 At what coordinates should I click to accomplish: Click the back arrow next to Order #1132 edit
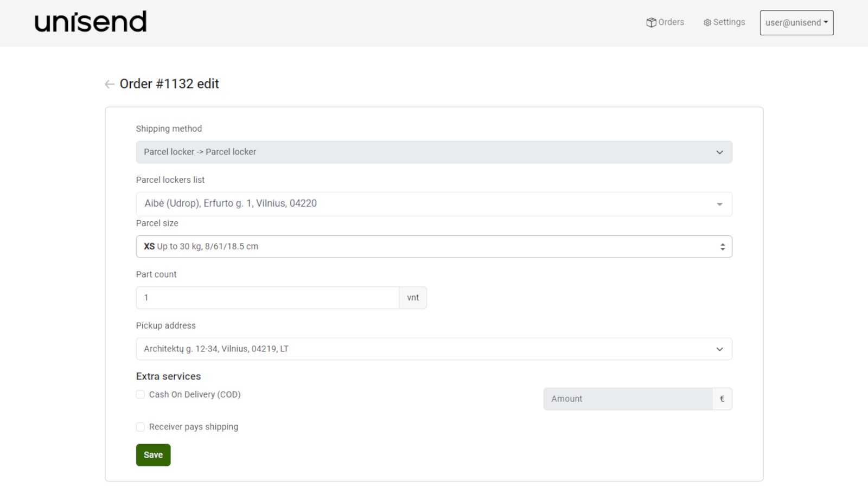coord(109,84)
